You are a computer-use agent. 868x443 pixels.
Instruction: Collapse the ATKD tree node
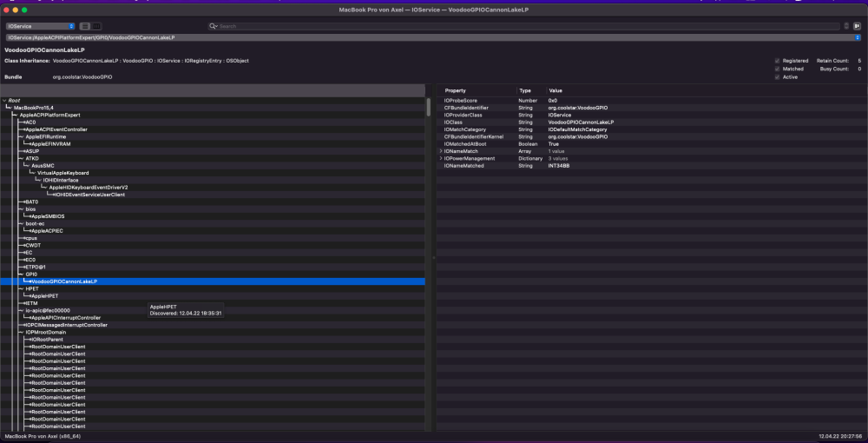click(x=21, y=158)
